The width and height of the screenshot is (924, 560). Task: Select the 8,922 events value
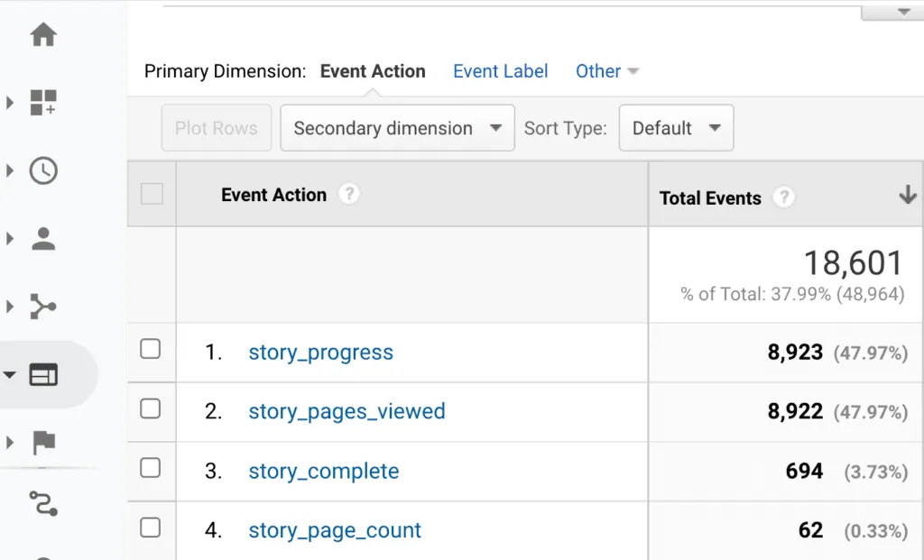[795, 411]
